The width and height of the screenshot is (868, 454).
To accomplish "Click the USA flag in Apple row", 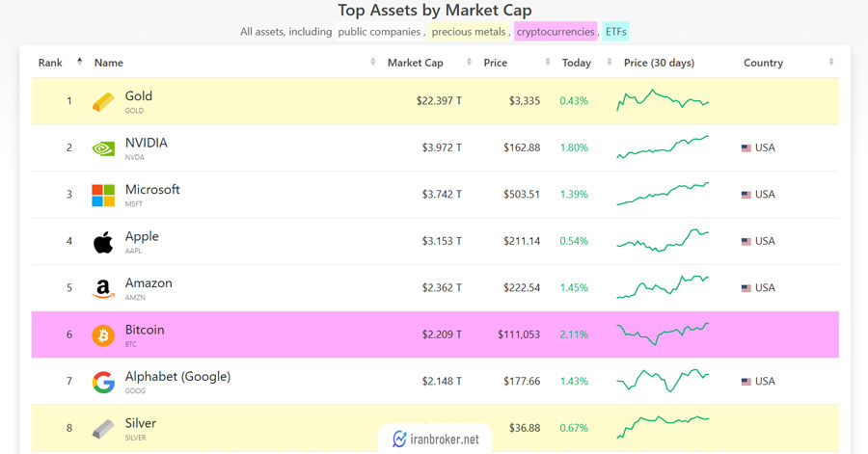I will coord(746,241).
